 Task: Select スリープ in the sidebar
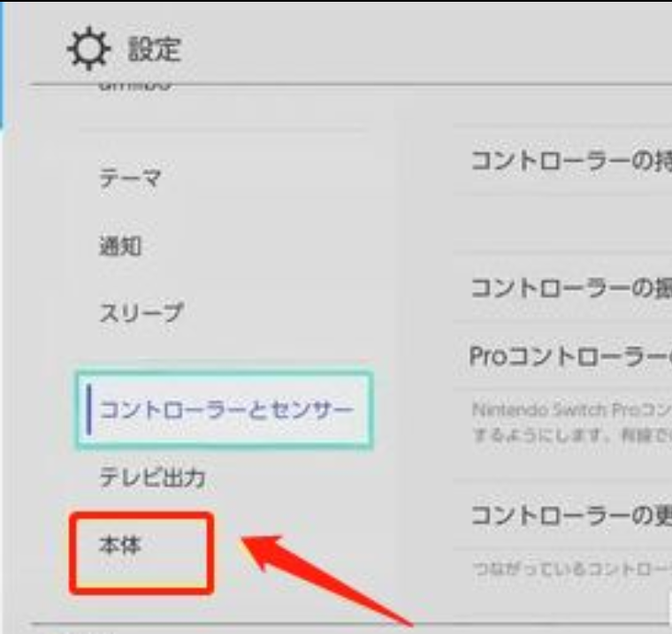[x=141, y=312]
